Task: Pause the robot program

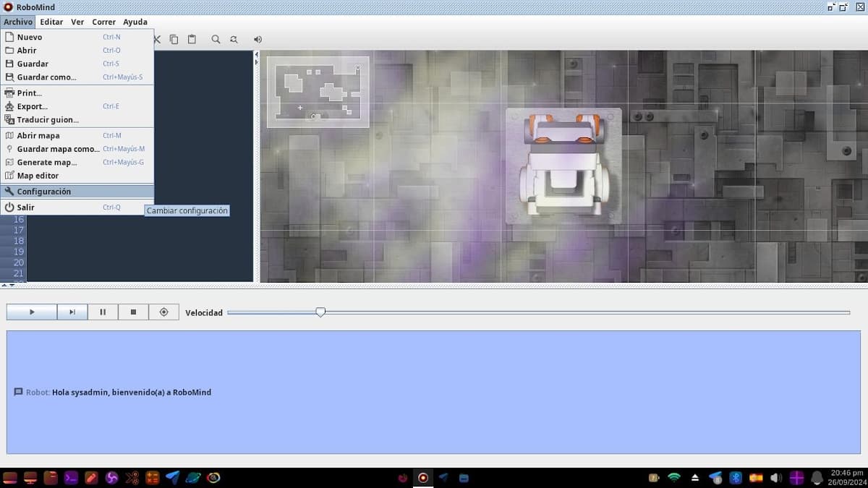Action: [x=103, y=312]
